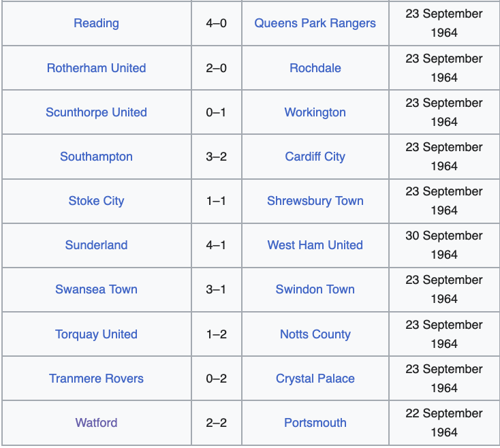The width and height of the screenshot is (500, 448).
Task: Open the Workington team link
Action: 315,112
